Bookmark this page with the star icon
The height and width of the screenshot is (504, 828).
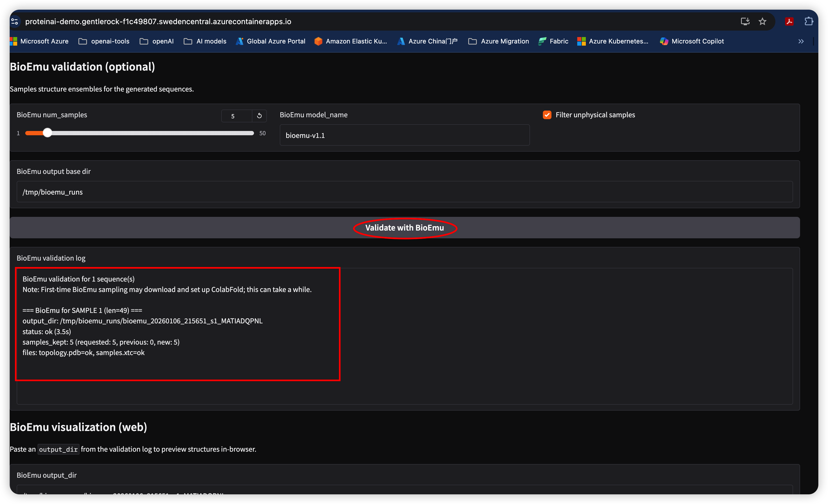pyautogui.click(x=762, y=21)
